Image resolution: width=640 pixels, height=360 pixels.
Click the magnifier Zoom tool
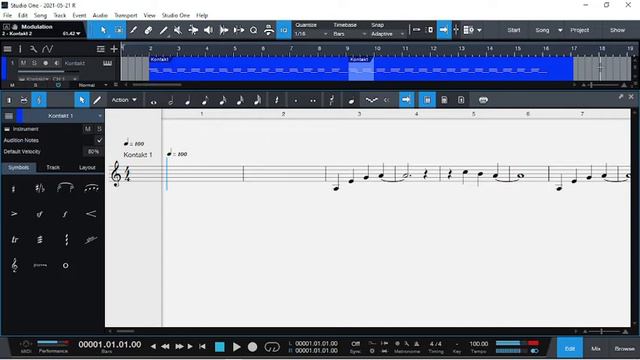coord(253,30)
